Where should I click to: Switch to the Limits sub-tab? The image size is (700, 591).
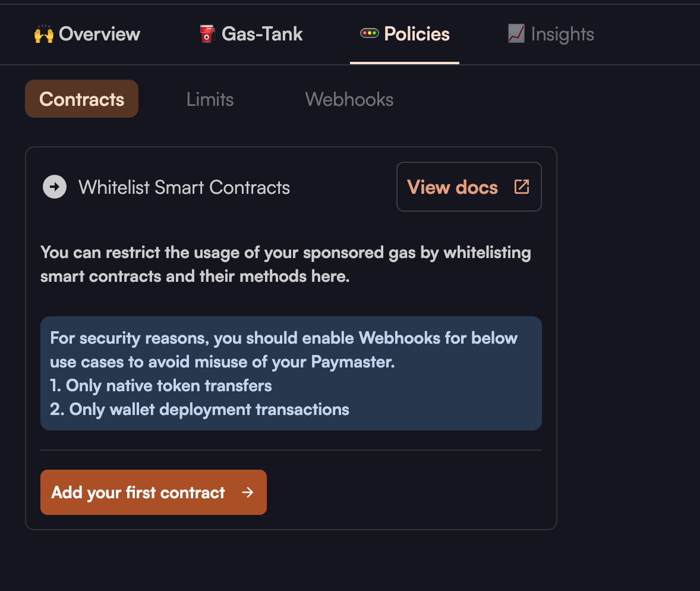pos(210,99)
